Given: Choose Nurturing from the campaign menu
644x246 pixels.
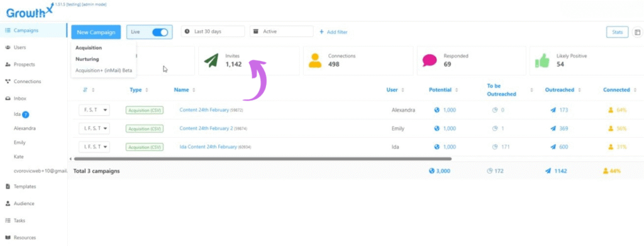Looking at the screenshot, I should click(87, 59).
